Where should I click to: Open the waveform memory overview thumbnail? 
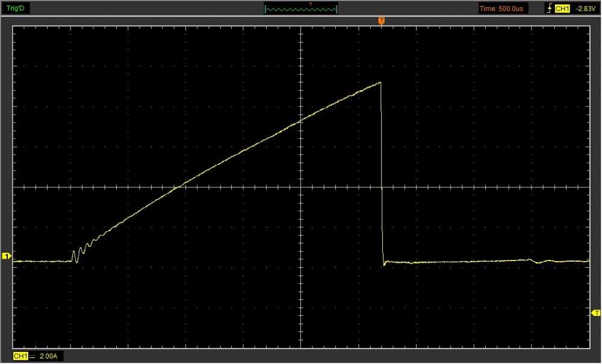301,8
